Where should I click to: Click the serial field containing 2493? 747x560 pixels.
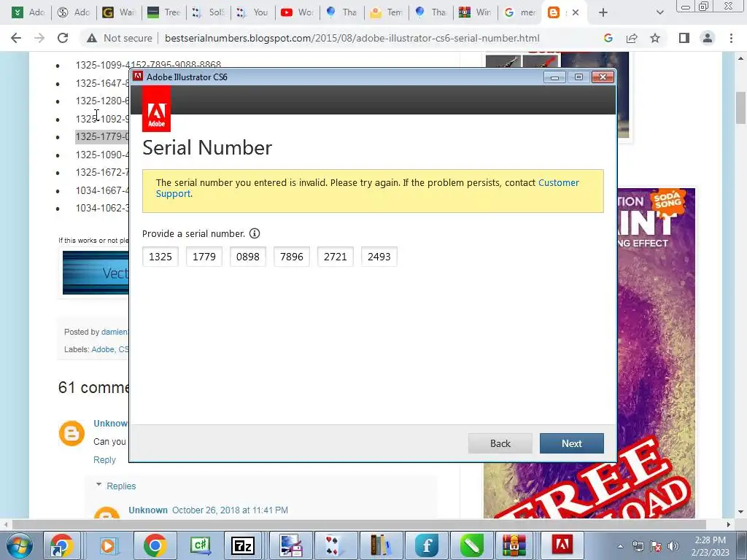pyautogui.click(x=379, y=257)
